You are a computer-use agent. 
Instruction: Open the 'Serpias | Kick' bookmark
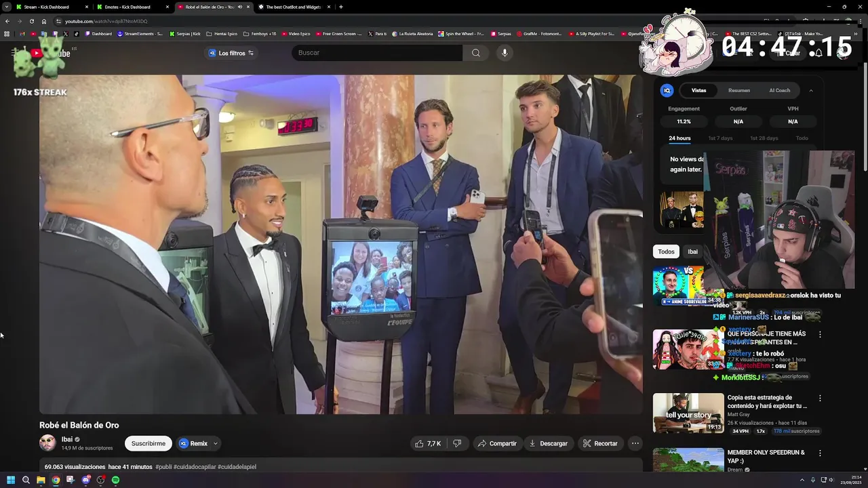(185, 33)
